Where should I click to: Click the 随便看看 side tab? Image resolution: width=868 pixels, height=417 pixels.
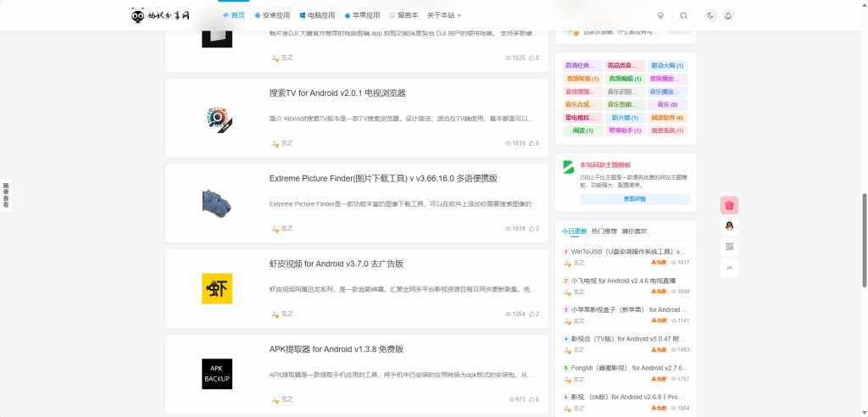click(x=6, y=195)
